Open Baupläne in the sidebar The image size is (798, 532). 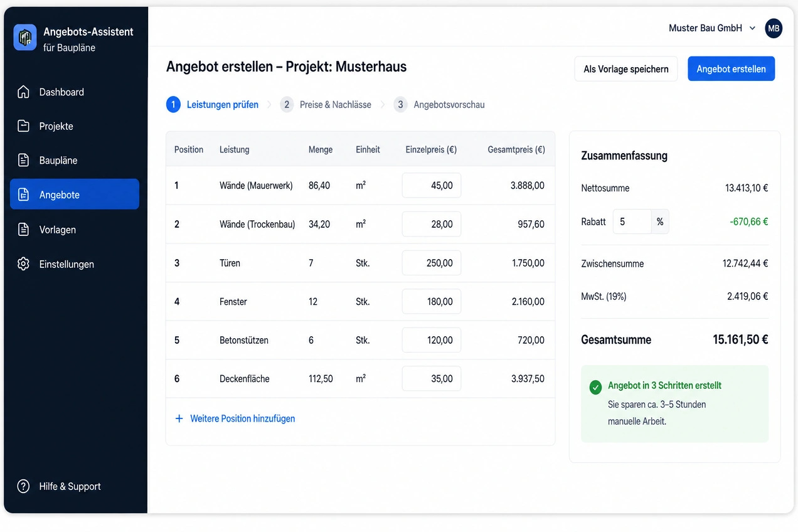tap(75, 161)
